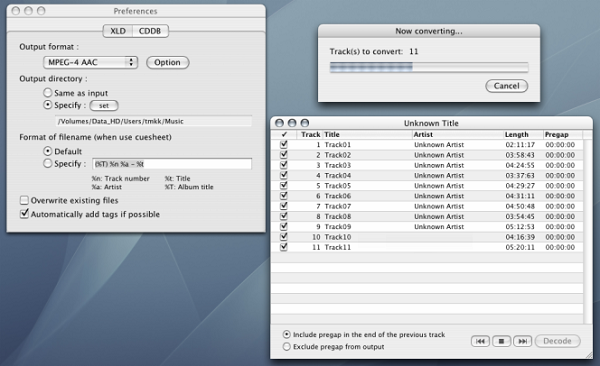This screenshot has height=366, width=600.
Task: Open the output format Option button
Action: pos(167,62)
